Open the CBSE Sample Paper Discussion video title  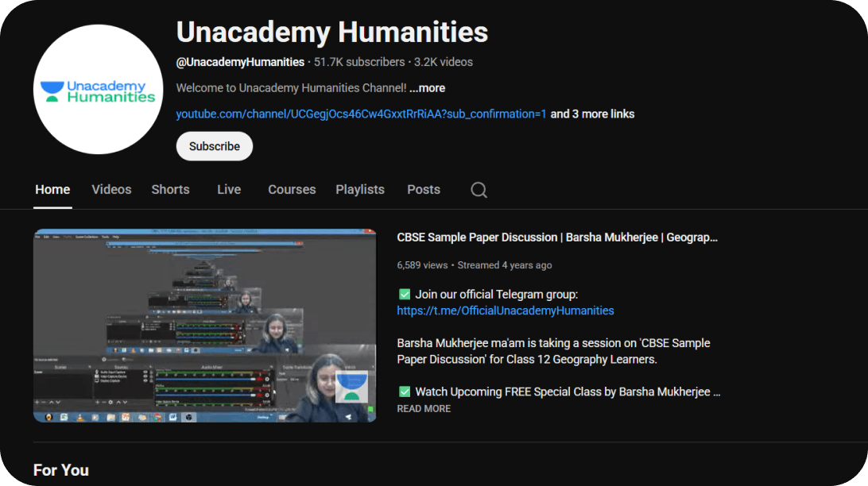click(557, 237)
